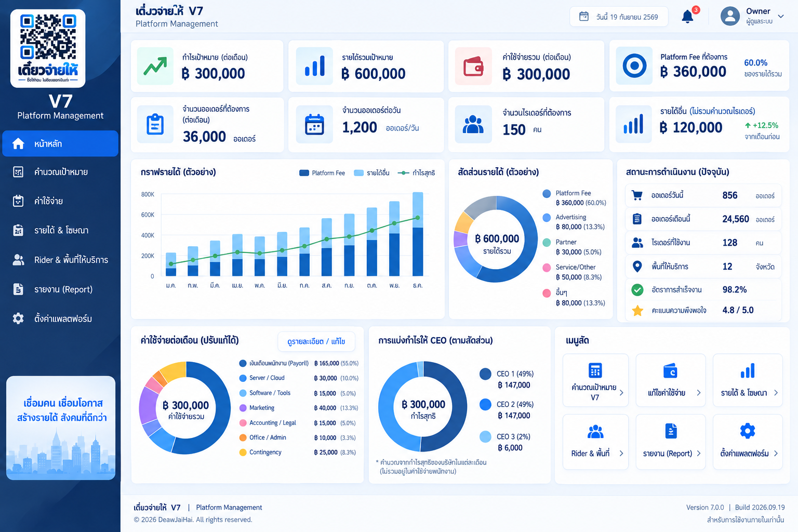Click the Partner legend dot in revenue share
798x532 pixels.
point(547,243)
